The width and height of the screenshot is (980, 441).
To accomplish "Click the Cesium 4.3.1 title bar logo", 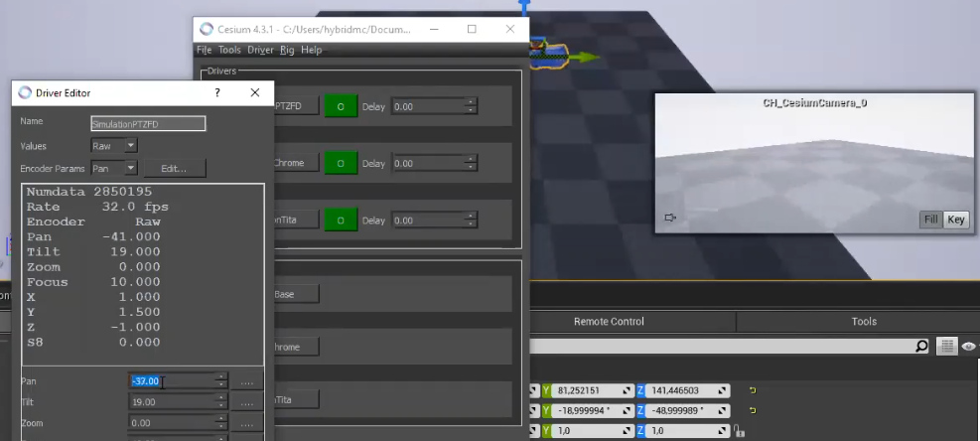I will 207,29.
